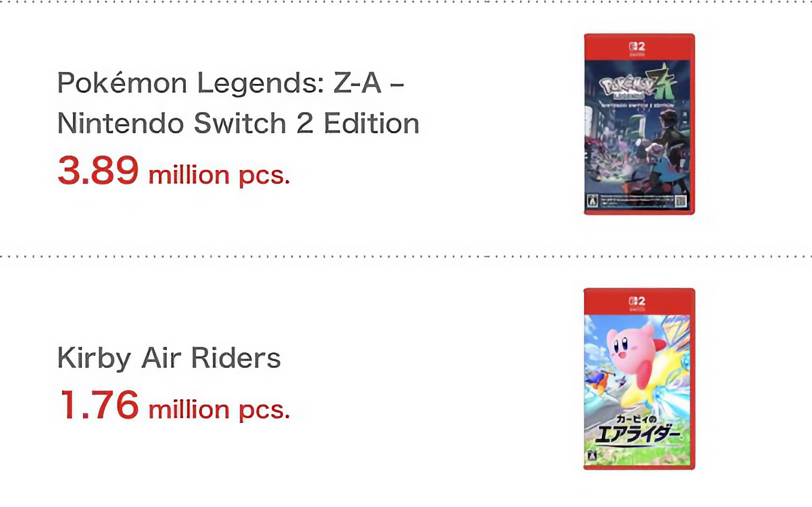Click the Switch 2 logo on Pokémon box
812x507 pixels.
point(637,47)
